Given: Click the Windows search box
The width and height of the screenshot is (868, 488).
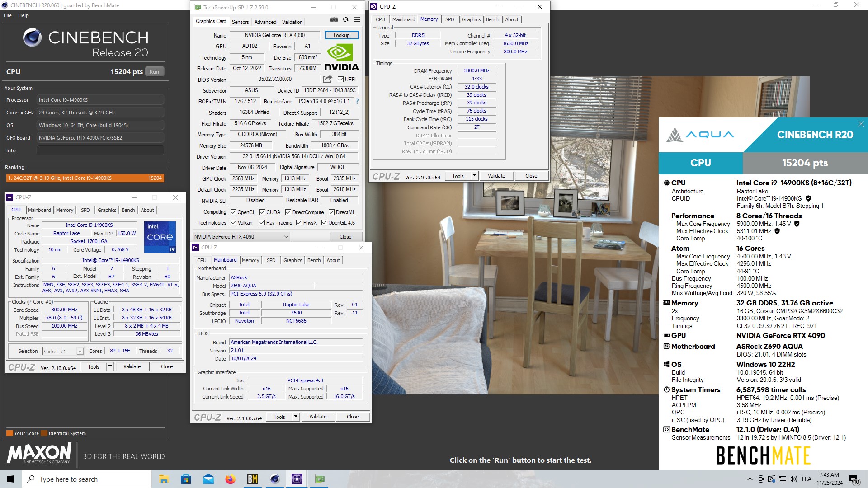Looking at the screenshot, I should pyautogui.click(x=87, y=479).
